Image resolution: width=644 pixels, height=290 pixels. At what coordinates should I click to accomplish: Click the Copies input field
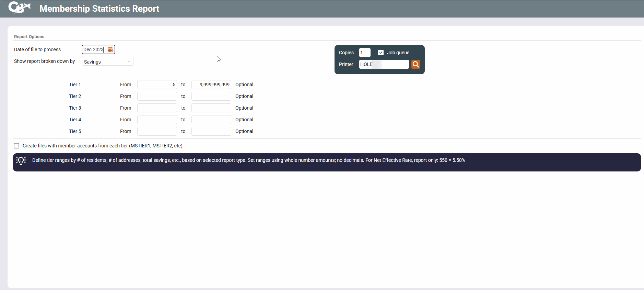[364, 53]
